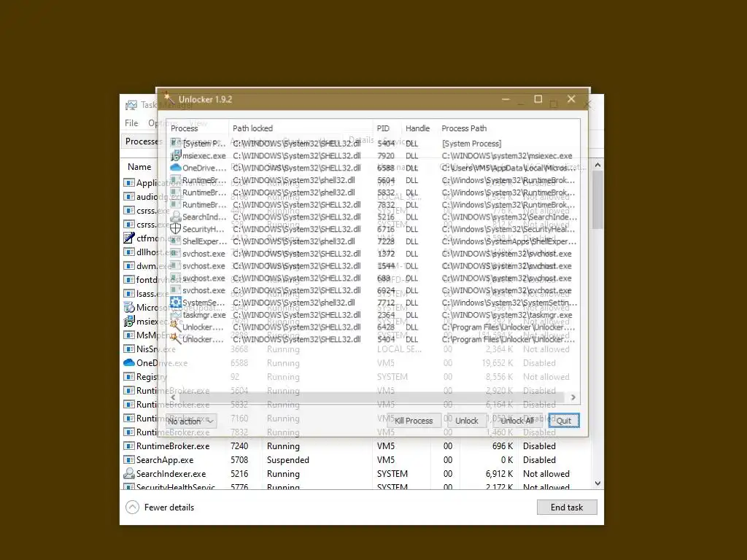747x560 pixels.
Task: Select Unlocker wand icon with PID 5404 row
Action: point(175,339)
